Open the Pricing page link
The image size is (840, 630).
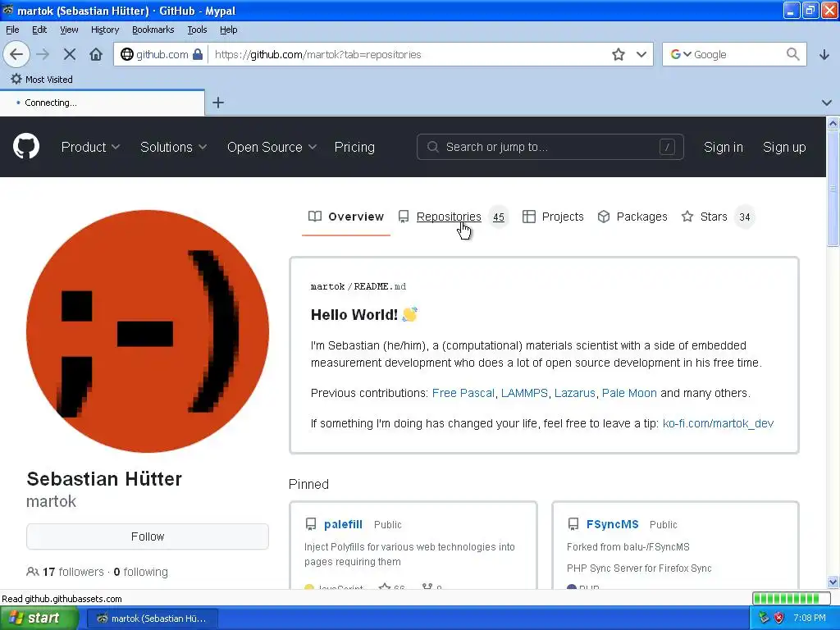pos(354,147)
